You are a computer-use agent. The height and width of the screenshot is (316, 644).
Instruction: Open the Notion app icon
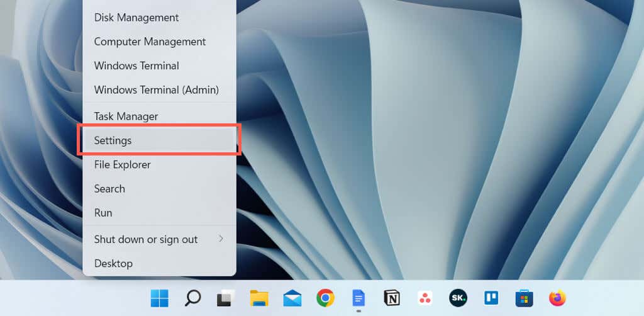click(392, 298)
